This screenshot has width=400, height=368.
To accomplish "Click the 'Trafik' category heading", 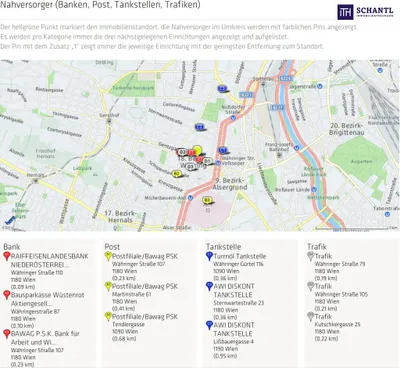I will click(317, 247).
